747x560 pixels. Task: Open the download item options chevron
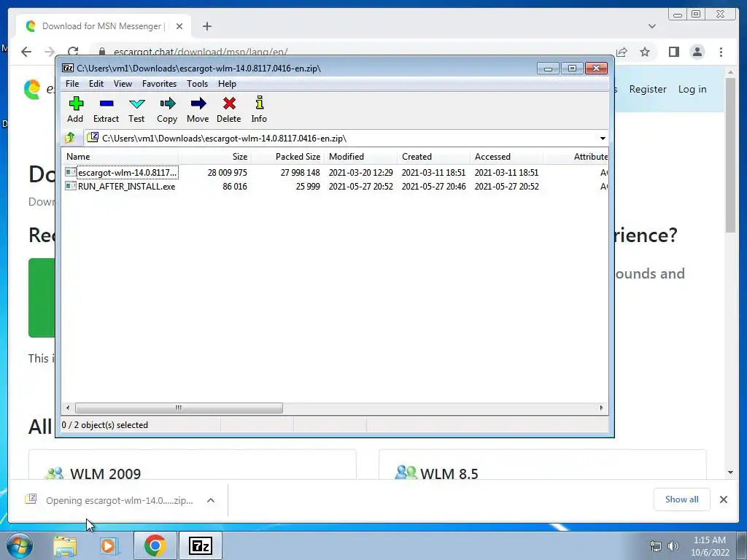211,500
